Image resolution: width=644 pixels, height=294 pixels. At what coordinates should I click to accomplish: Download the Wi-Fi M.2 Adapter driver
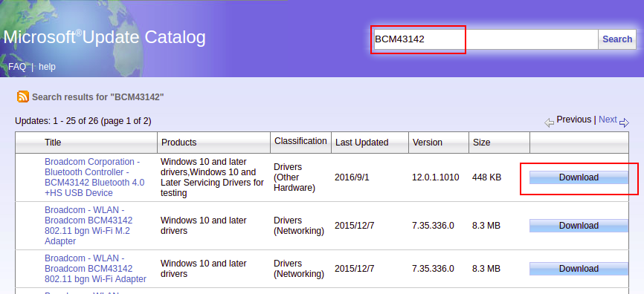[x=579, y=226]
